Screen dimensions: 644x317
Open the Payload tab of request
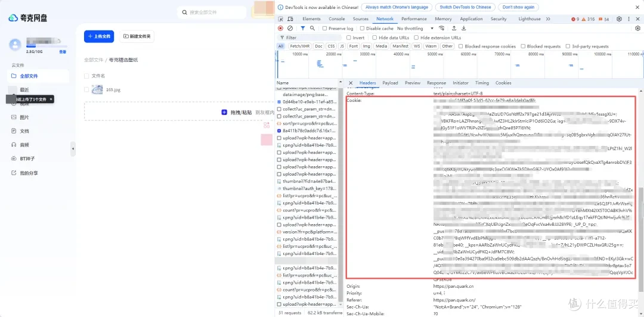[x=390, y=83]
